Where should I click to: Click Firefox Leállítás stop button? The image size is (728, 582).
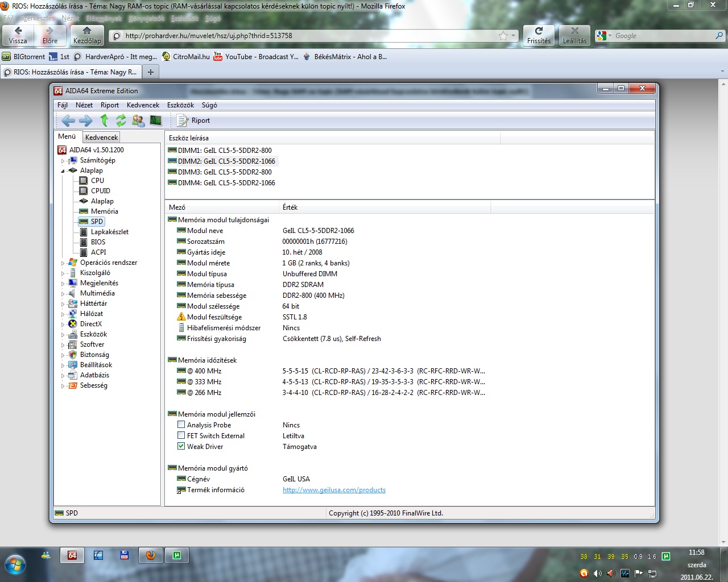[574, 35]
